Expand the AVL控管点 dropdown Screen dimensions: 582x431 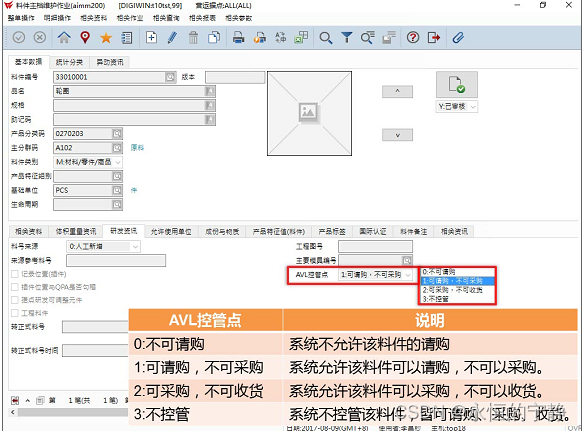pyautogui.click(x=408, y=275)
